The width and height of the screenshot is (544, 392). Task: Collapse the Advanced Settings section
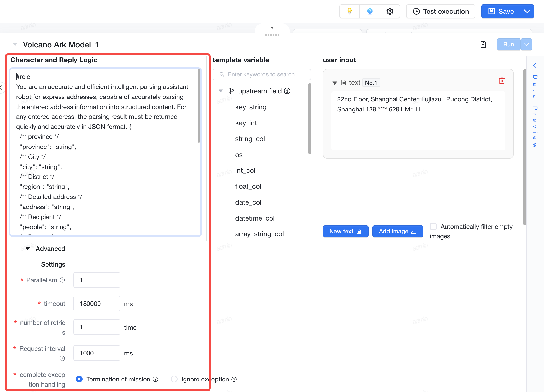tap(28, 249)
